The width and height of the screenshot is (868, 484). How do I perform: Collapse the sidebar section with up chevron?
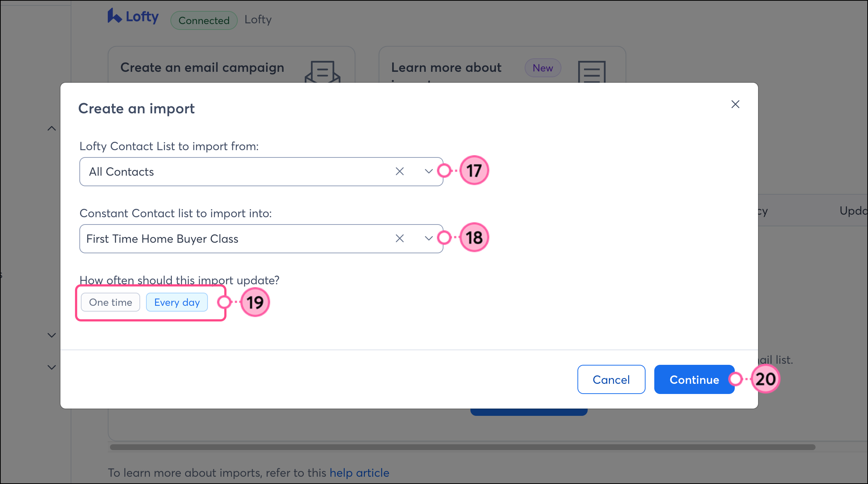click(x=52, y=129)
